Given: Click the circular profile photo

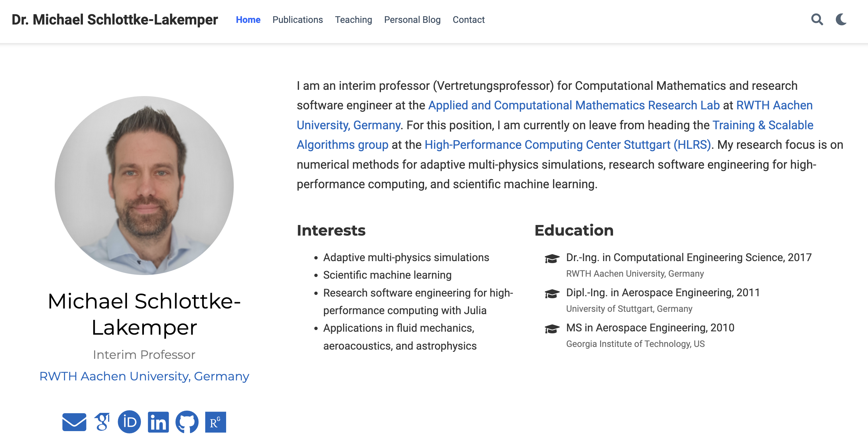Looking at the screenshot, I should point(144,186).
